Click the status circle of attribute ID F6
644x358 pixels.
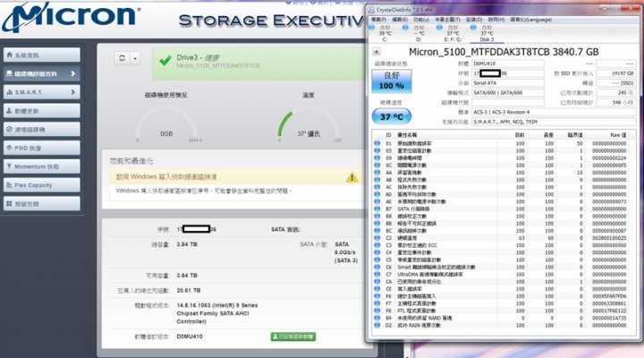click(x=377, y=296)
